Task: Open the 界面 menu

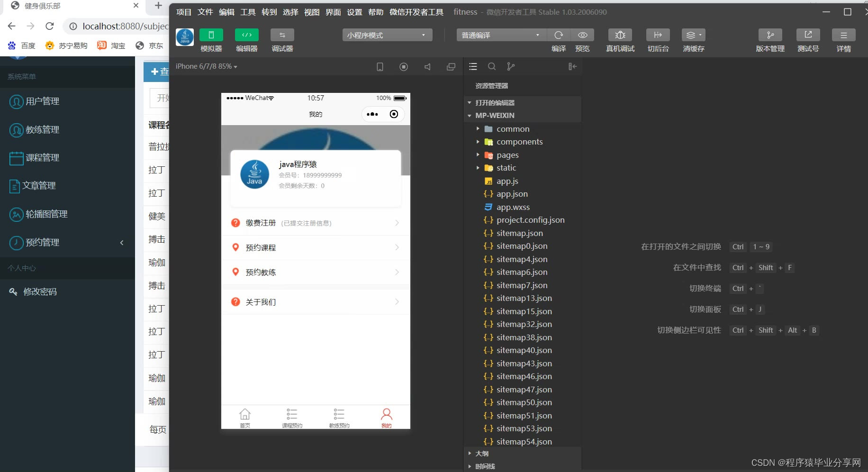Action: [x=333, y=12]
